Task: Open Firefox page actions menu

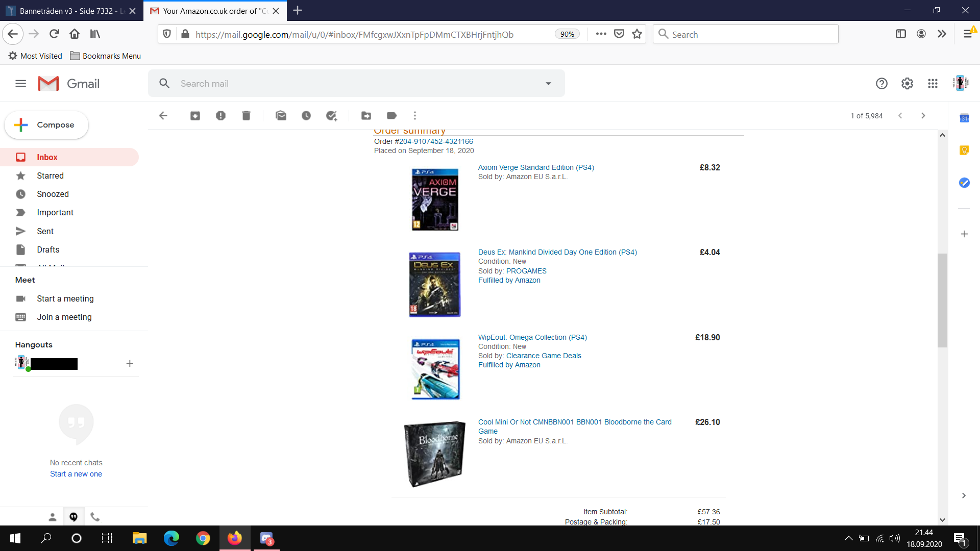Action: [x=601, y=34]
